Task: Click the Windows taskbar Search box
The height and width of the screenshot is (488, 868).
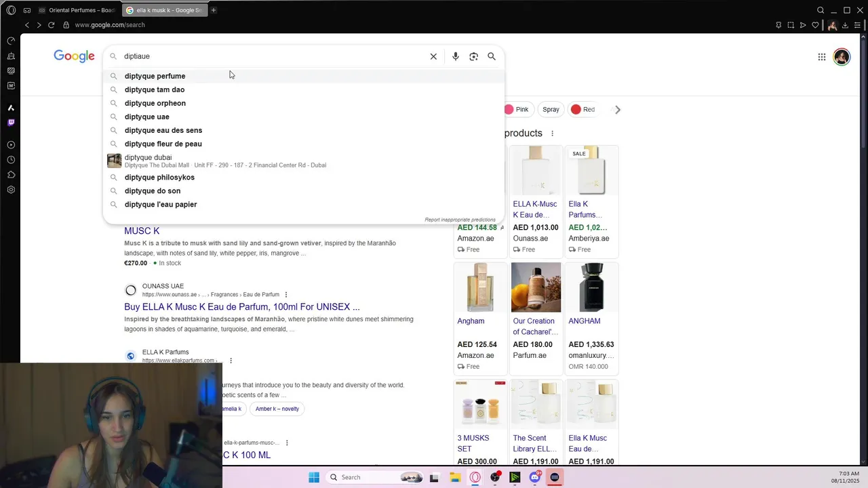Action: point(375,477)
